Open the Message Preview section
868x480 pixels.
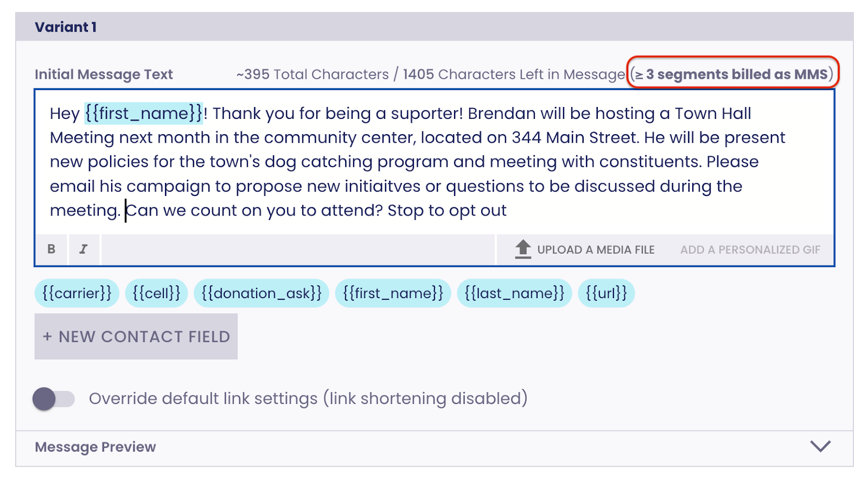(95, 447)
